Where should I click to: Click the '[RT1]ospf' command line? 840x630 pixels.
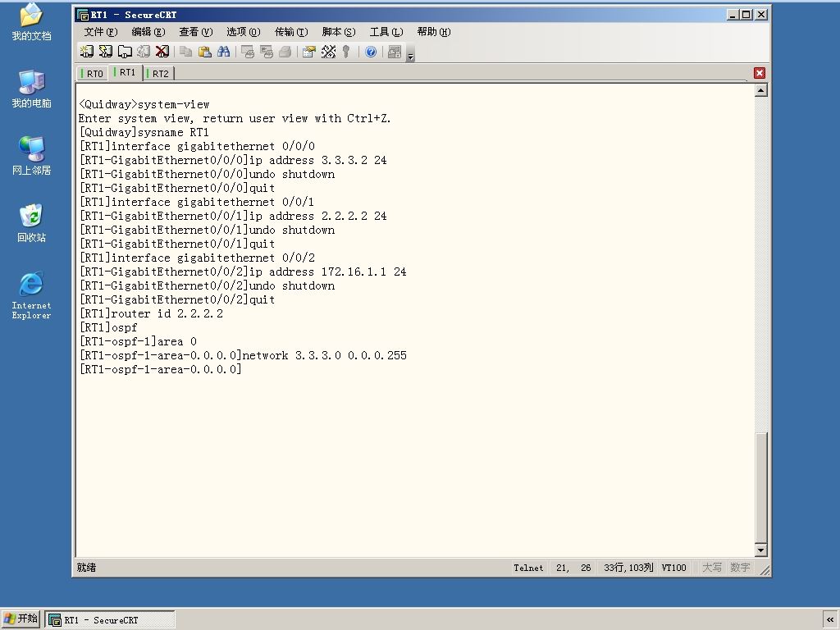108,327
